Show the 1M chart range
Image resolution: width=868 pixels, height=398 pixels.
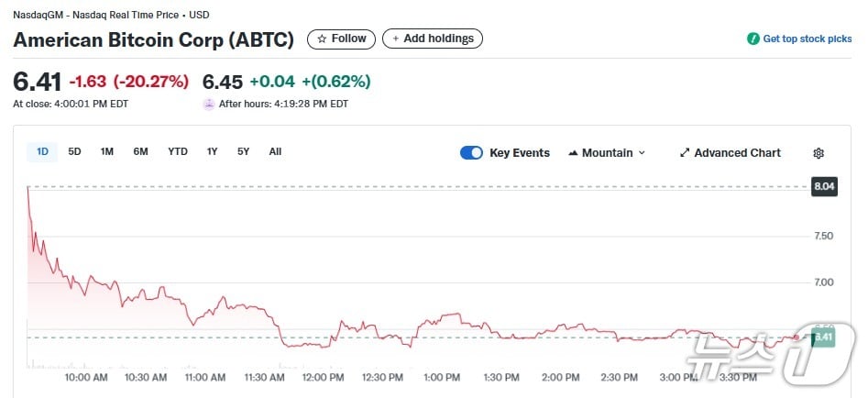tap(106, 151)
